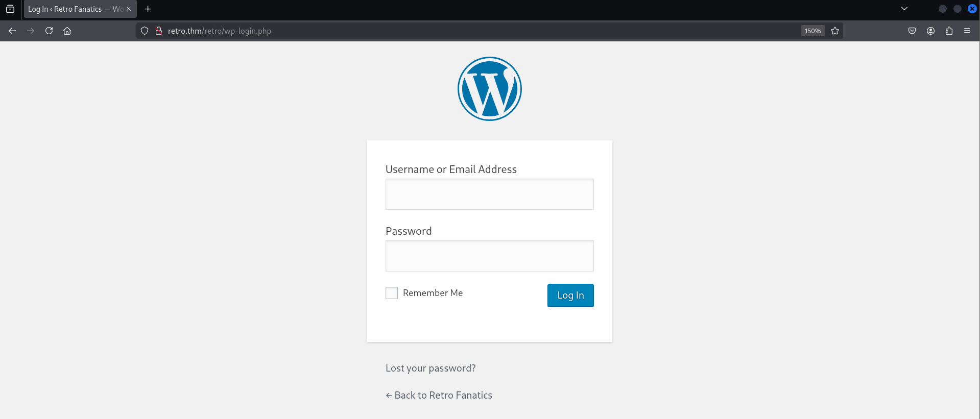Enable the Remember Me checkbox

tap(392, 293)
